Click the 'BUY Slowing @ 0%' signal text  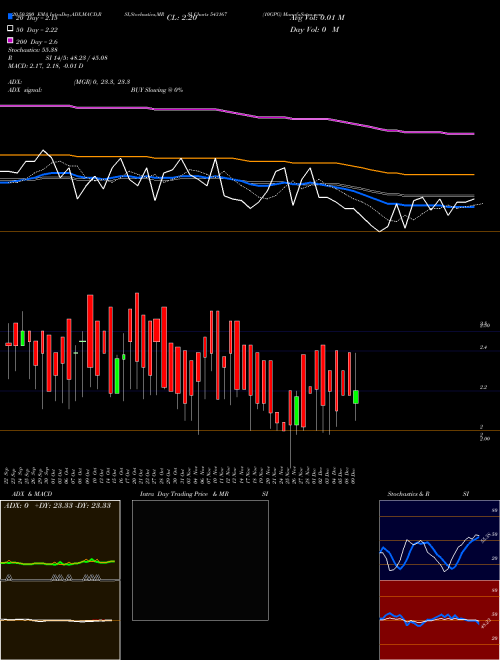click(157, 90)
